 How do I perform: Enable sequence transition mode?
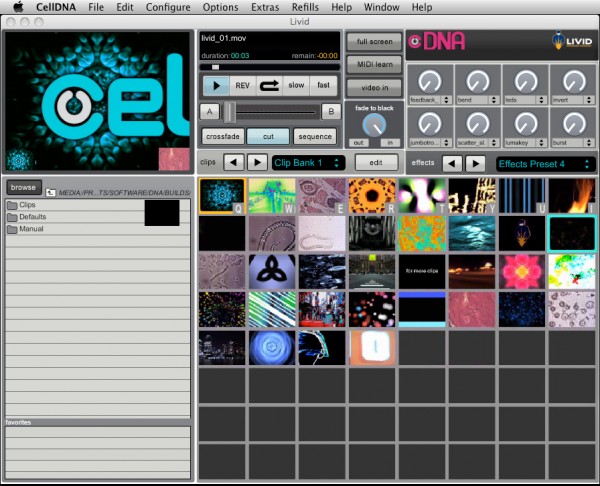pos(315,137)
